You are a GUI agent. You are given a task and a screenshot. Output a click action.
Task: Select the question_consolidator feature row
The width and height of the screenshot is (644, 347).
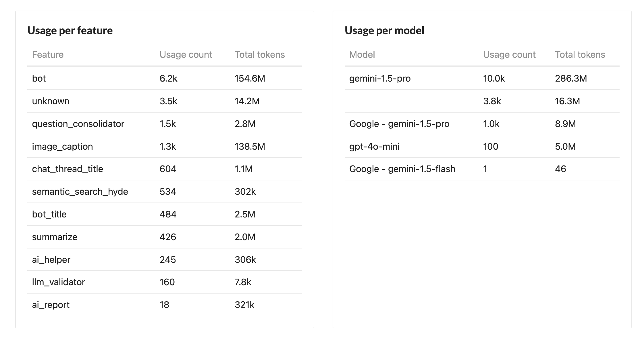click(78, 124)
